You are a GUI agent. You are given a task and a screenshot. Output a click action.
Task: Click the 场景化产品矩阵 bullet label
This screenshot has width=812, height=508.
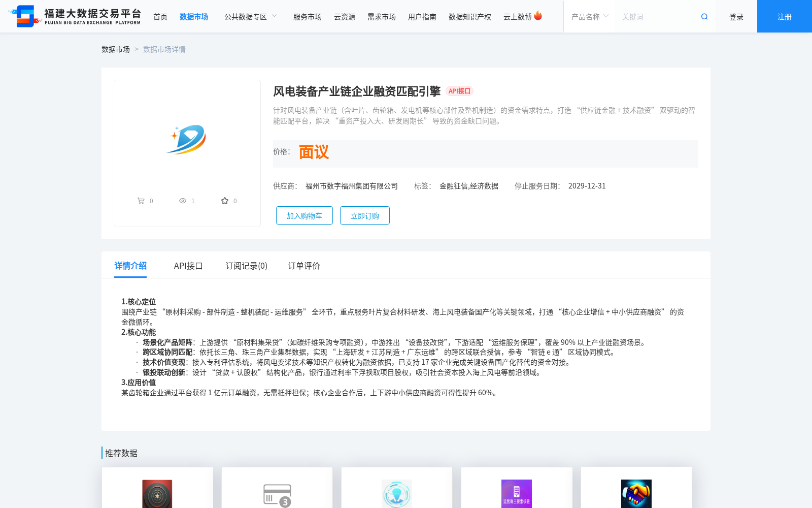point(167,342)
